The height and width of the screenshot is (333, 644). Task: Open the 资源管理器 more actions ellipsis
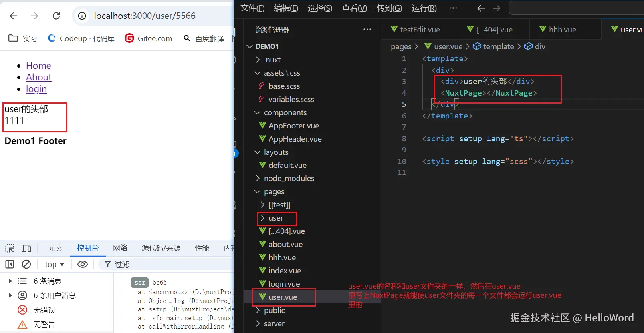point(367,29)
